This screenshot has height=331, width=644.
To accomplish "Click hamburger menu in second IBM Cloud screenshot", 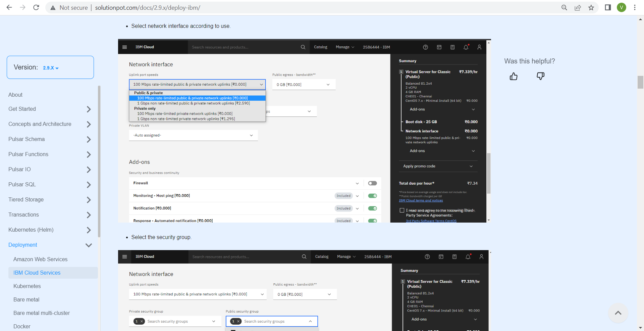I will tap(125, 256).
